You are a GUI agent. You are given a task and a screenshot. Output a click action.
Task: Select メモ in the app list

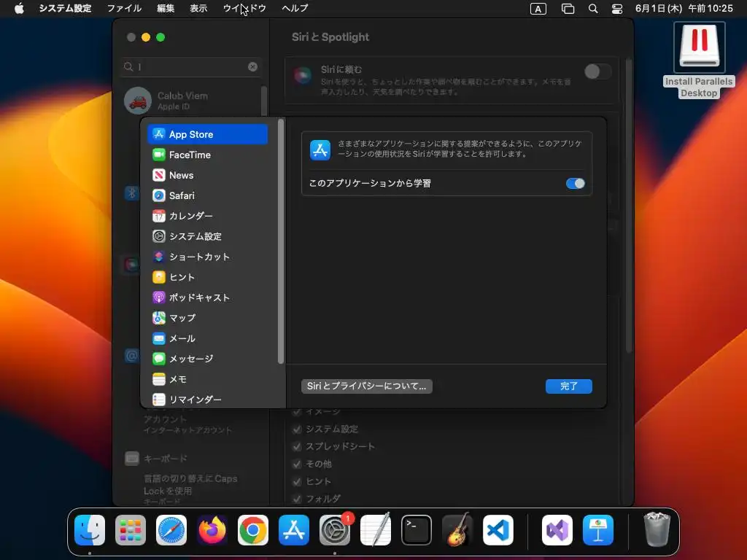(208, 379)
